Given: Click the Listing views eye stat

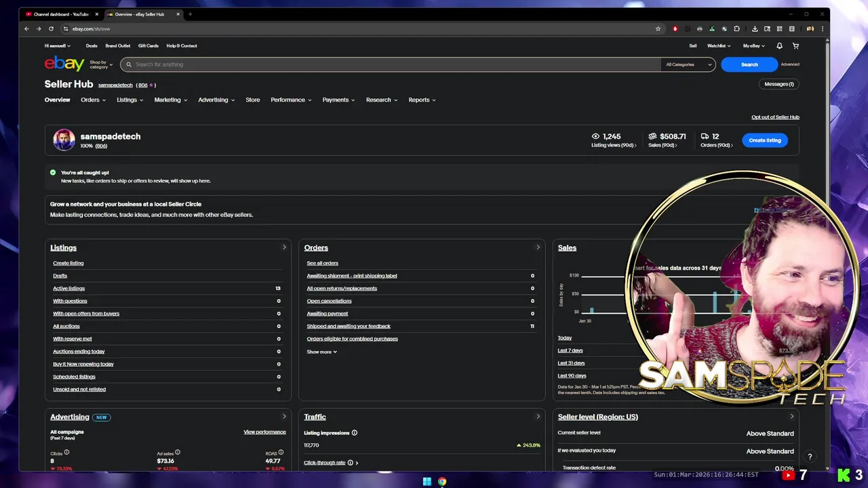Looking at the screenshot, I should [x=614, y=140].
